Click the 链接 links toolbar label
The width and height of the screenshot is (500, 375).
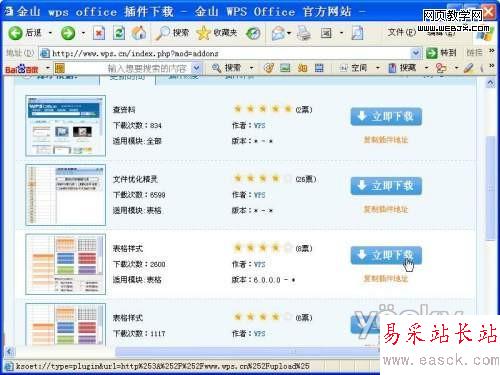point(474,53)
